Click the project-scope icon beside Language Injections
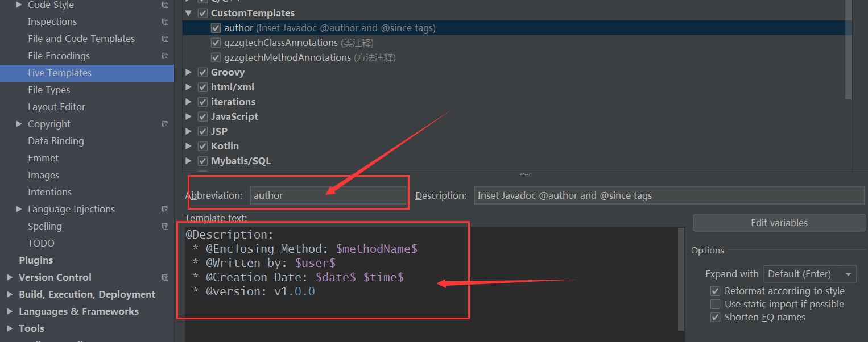This screenshot has width=868, height=342. (165, 210)
